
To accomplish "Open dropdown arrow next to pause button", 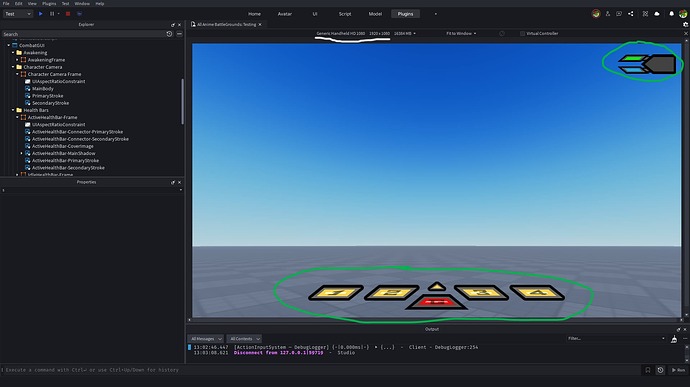I will [59, 14].
